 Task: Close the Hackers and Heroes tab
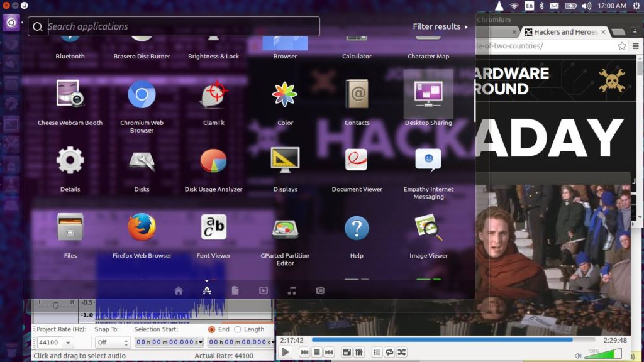tap(603, 31)
